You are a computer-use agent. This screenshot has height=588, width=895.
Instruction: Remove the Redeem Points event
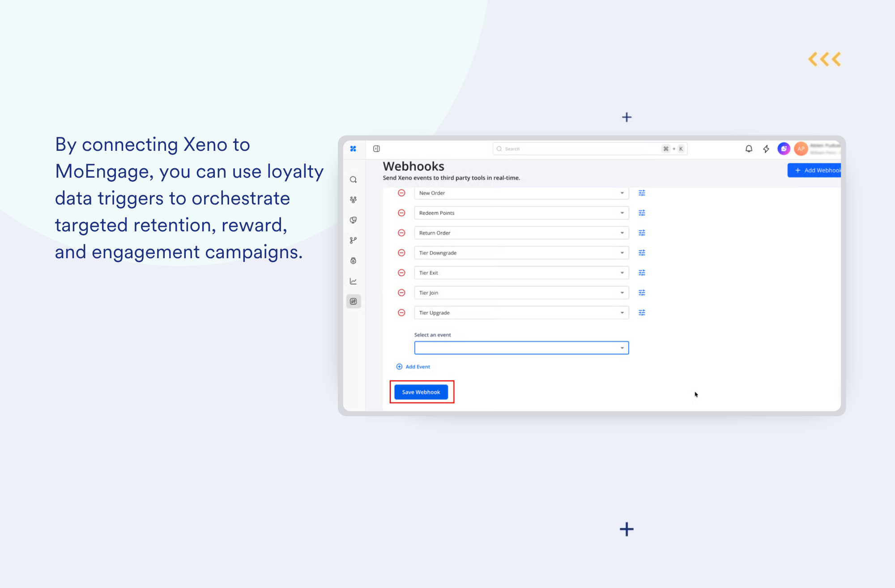401,213
